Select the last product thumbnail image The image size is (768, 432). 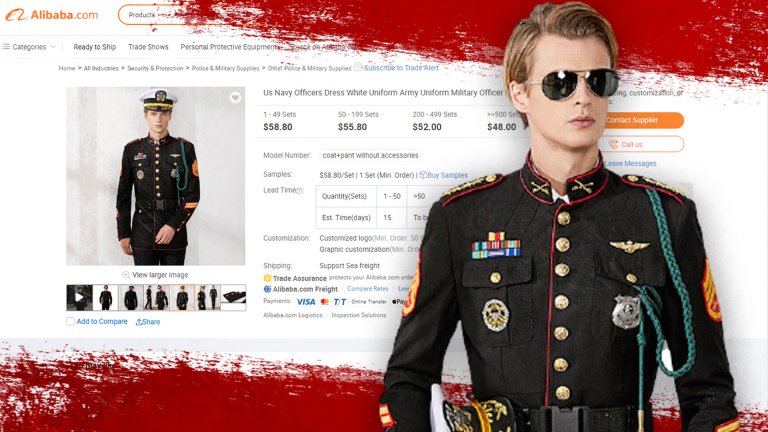tap(233, 297)
